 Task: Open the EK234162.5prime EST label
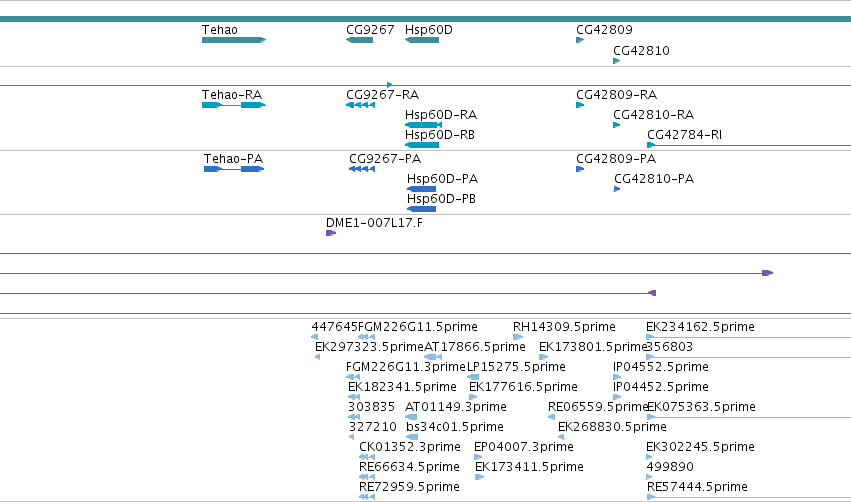pyautogui.click(x=700, y=327)
